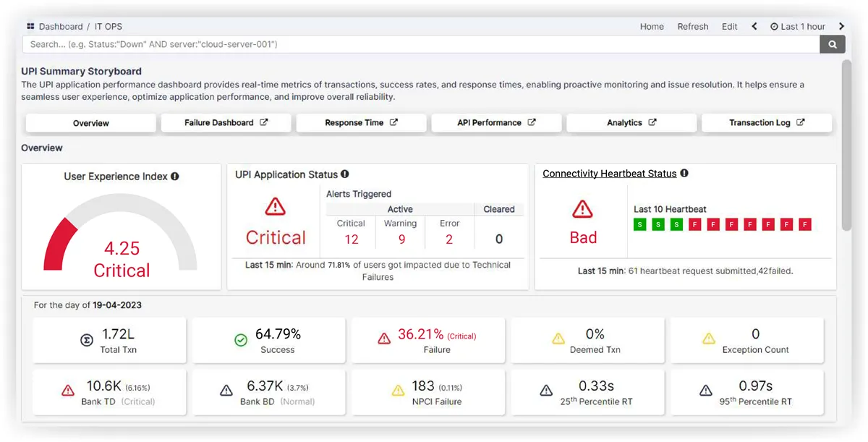The width and height of the screenshot is (868, 442).
Task: Click the info icon beside User Experience Index
Action: coord(175,177)
